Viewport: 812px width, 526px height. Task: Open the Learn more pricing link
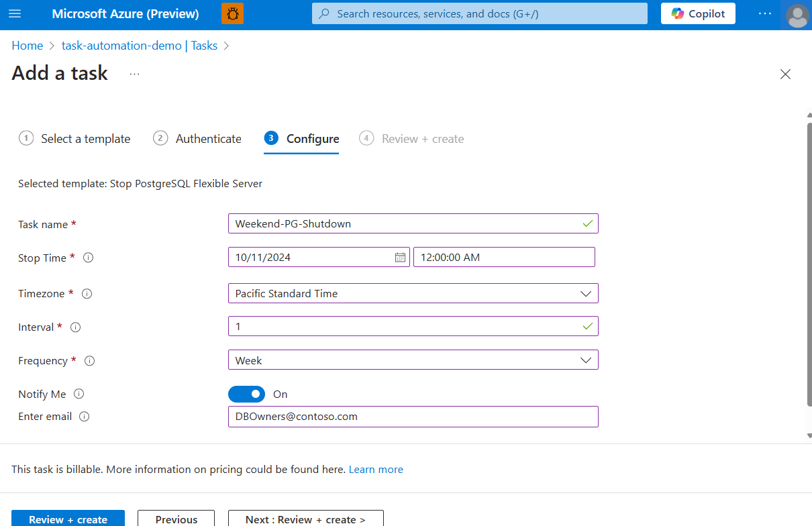[x=376, y=470]
